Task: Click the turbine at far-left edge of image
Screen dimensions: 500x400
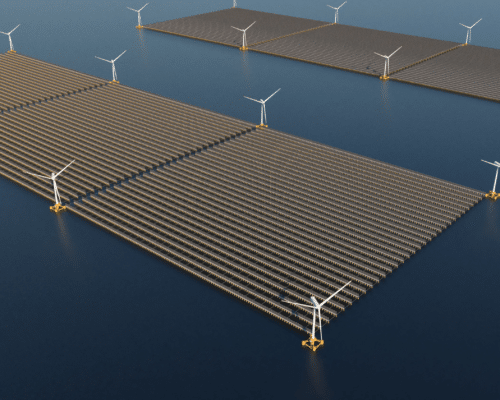Action: coord(10,38)
